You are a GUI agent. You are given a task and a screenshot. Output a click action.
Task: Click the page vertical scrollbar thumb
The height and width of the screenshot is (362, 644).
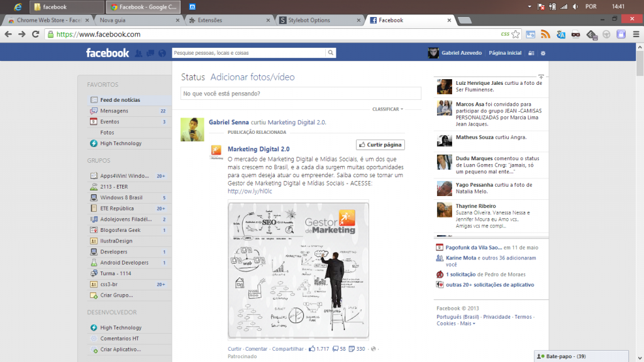point(640,64)
